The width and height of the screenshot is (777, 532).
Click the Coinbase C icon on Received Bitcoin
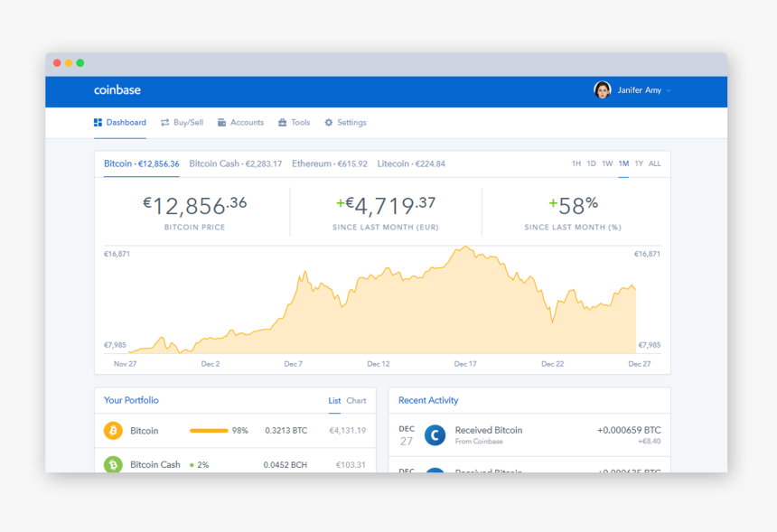[x=434, y=434]
